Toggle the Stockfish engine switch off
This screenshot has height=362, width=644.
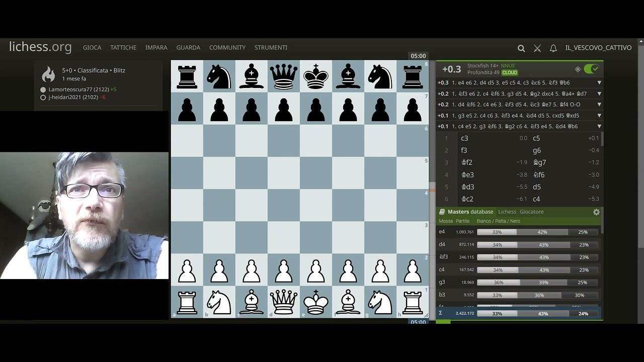coord(591,69)
